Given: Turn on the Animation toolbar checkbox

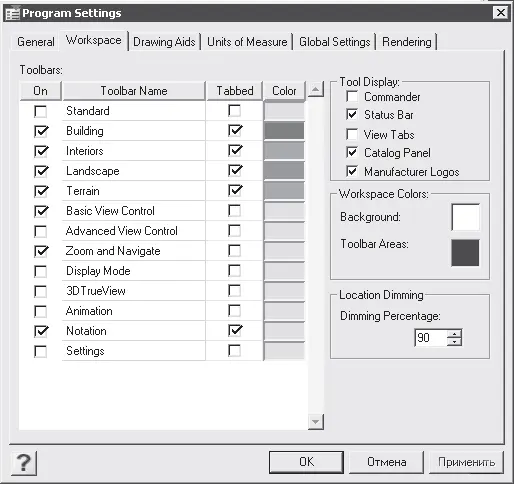Looking at the screenshot, I should (x=41, y=311).
